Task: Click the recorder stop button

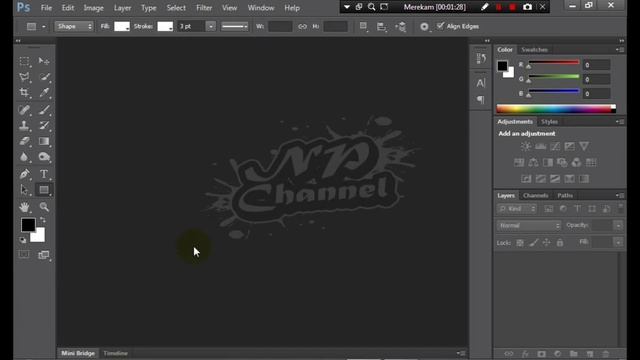Action: click(513, 7)
